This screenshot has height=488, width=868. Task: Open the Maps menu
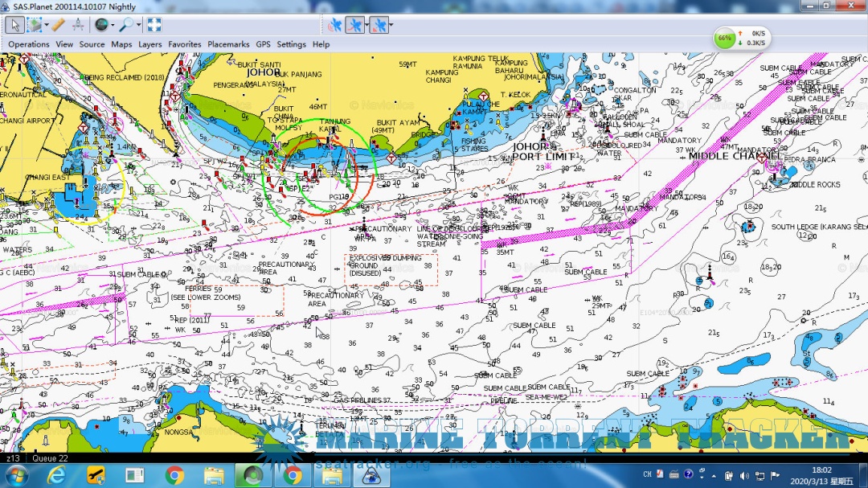point(121,44)
